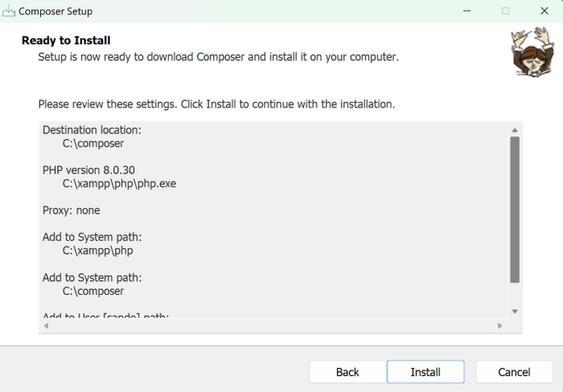Close the Composer Setup window

point(544,11)
